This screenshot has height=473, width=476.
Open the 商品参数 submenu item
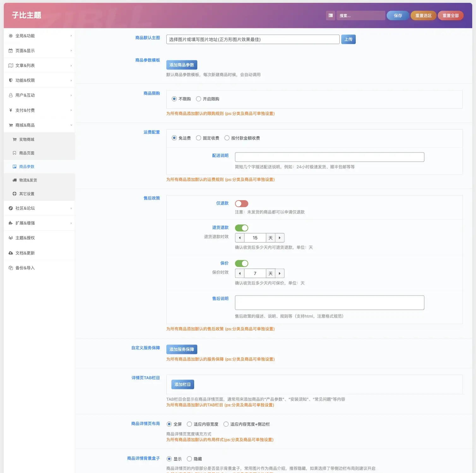coord(27,167)
